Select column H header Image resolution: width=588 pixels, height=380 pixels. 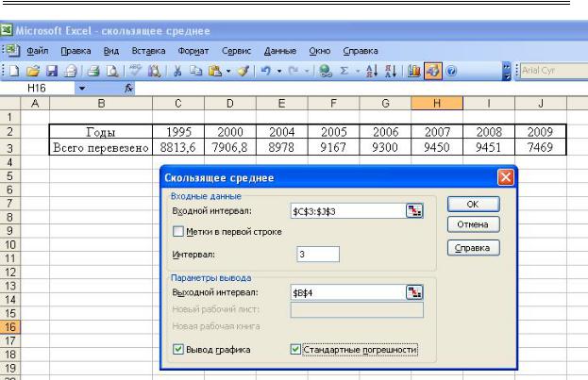tap(437, 103)
